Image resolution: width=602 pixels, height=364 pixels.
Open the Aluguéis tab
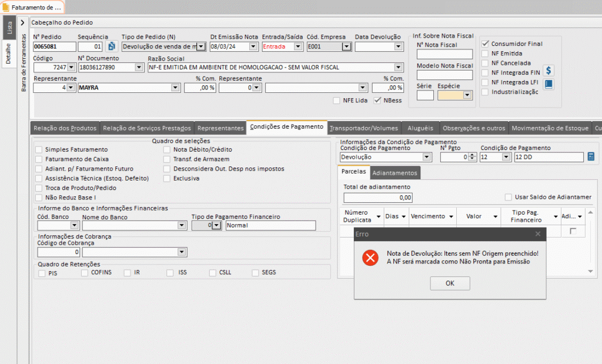(x=420, y=128)
